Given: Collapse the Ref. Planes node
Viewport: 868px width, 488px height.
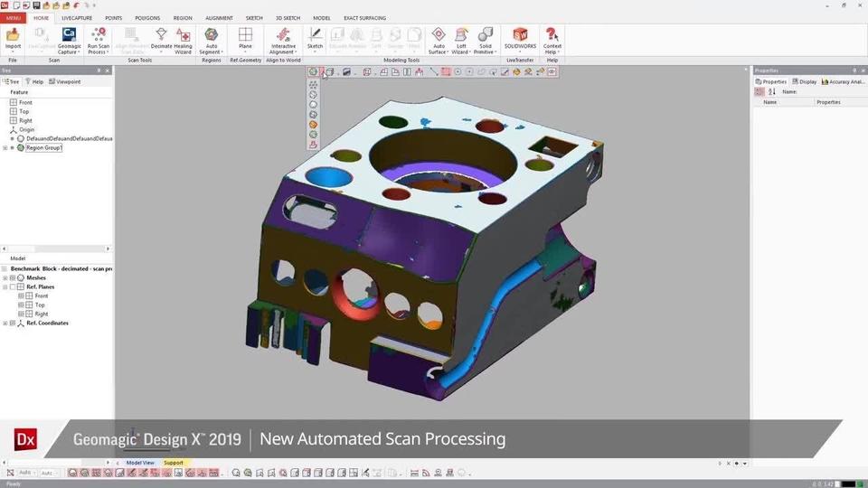Looking at the screenshot, I should point(5,287).
